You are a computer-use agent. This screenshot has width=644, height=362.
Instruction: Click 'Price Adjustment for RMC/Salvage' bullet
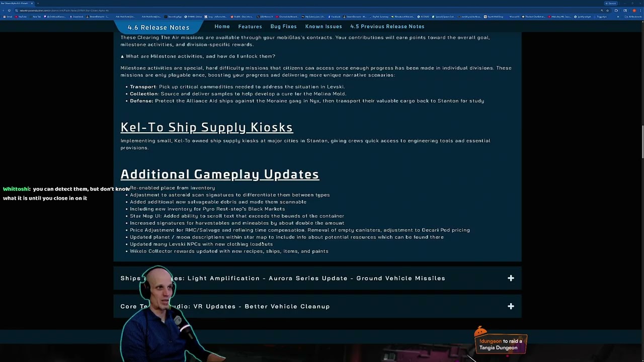point(300,230)
